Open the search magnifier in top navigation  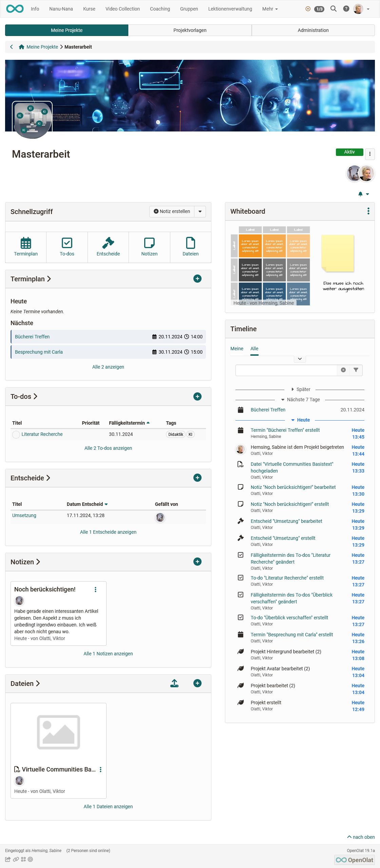(333, 9)
